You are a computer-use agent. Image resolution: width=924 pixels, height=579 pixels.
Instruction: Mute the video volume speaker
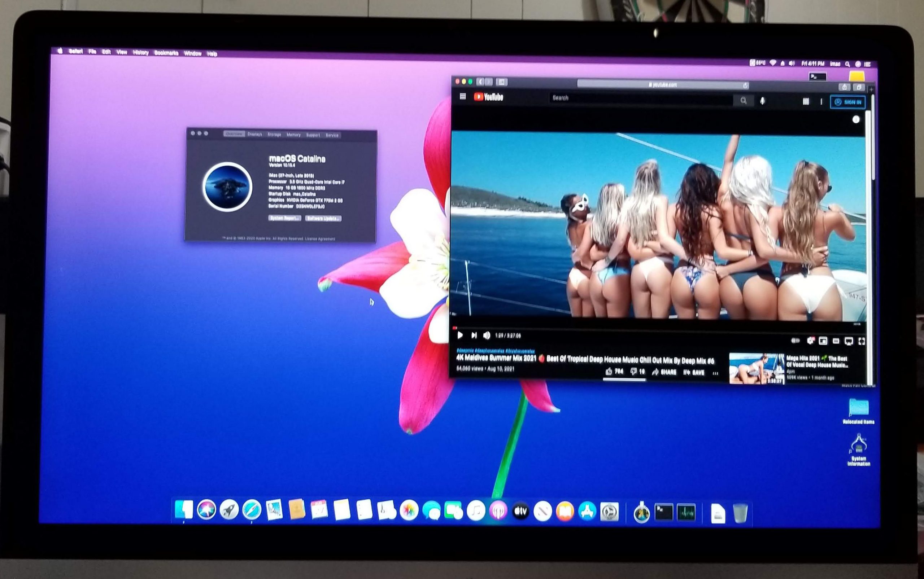487,335
